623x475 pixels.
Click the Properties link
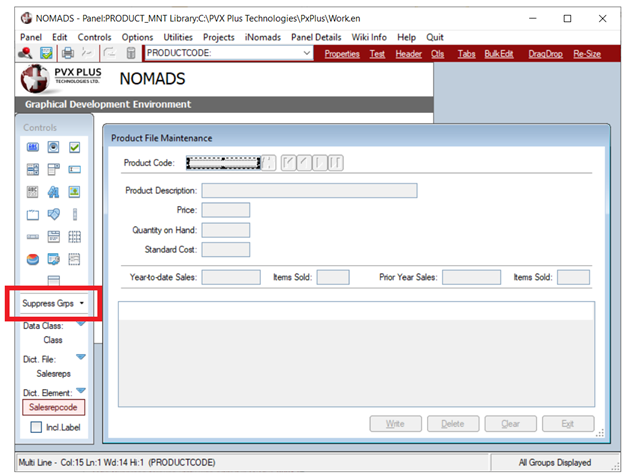tap(342, 54)
